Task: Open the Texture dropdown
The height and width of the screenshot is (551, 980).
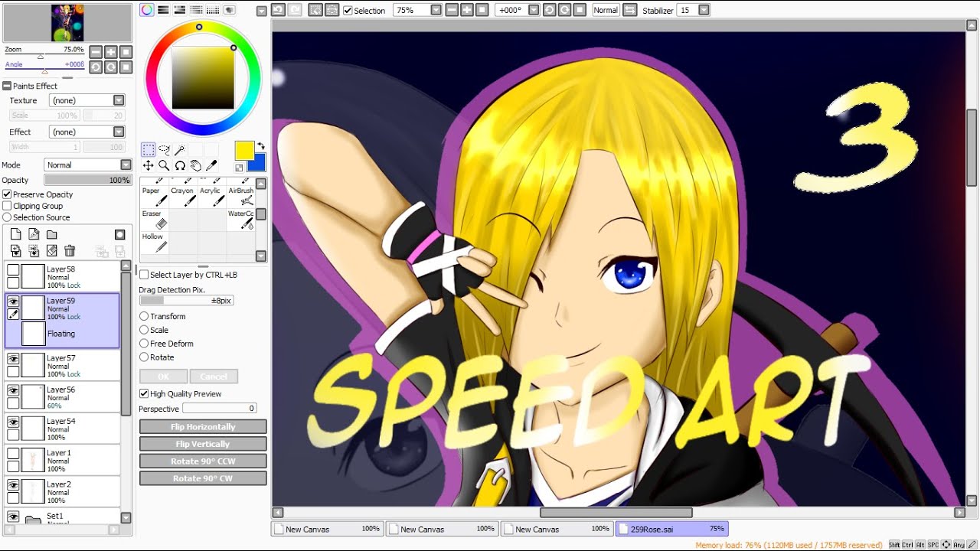Action: tap(119, 100)
